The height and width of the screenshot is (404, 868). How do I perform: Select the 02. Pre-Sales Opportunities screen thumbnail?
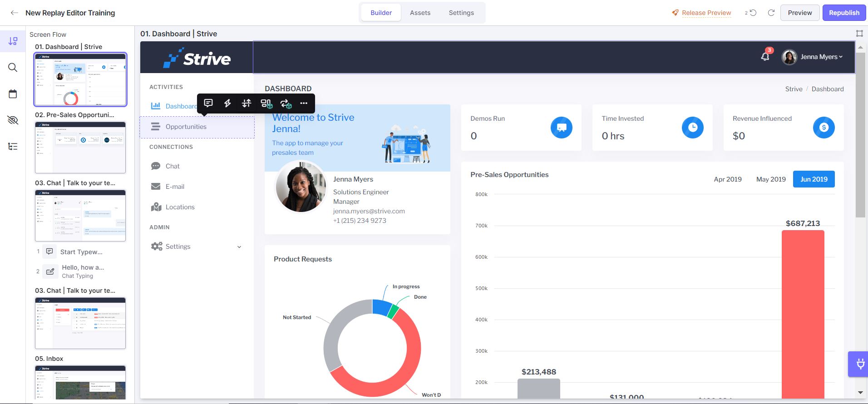(x=80, y=147)
